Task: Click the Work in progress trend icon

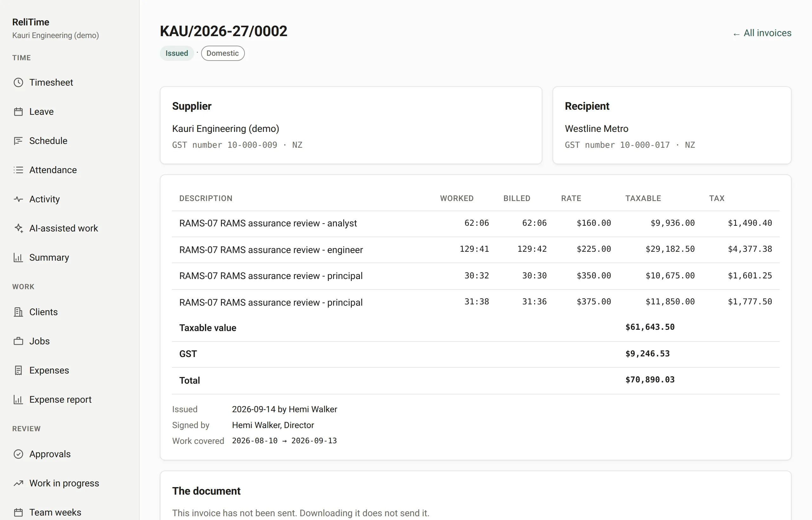Action: (18, 483)
